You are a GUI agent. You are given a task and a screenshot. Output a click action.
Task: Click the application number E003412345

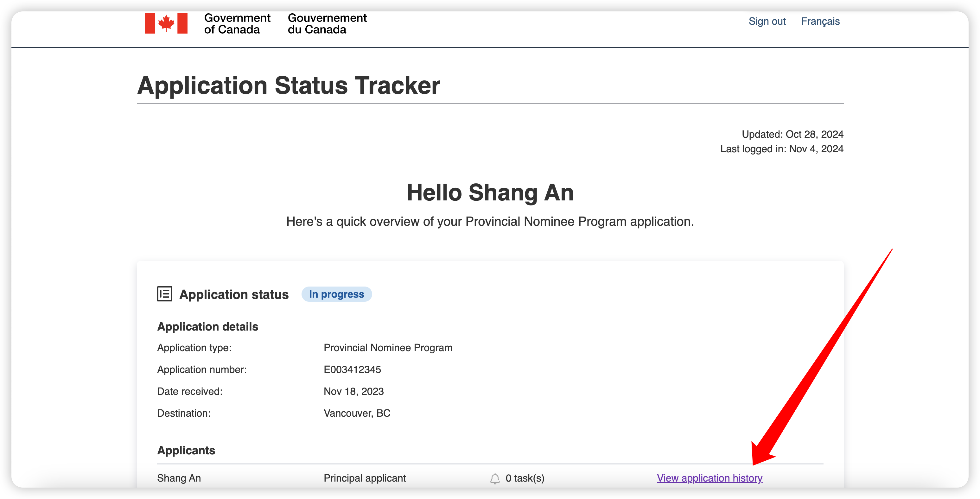tap(352, 370)
